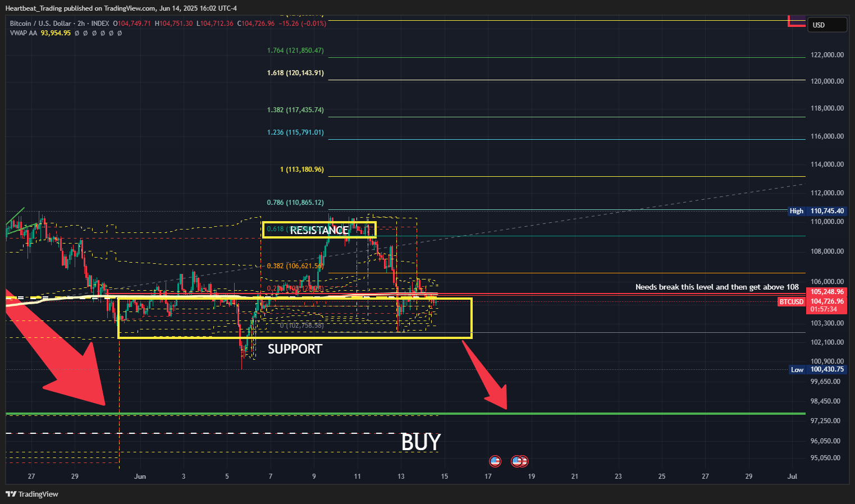
Task: Click date 9 on the time axis
Action: point(314,476)
